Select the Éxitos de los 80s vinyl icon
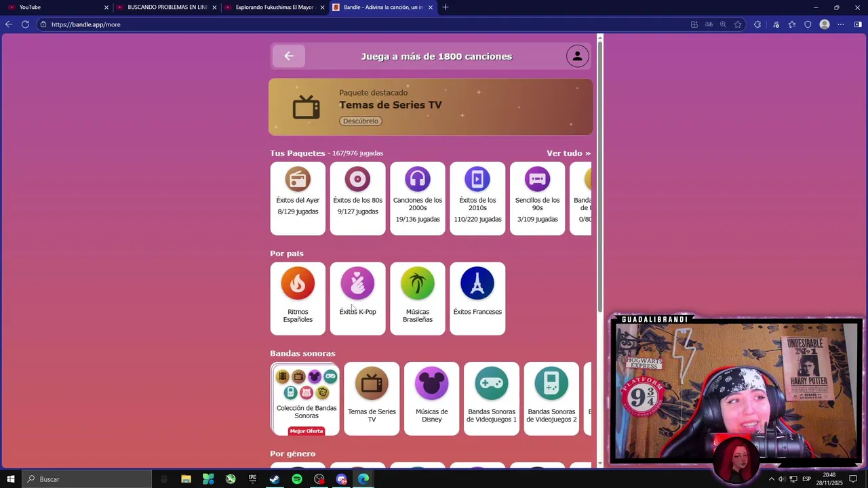 pyautogui.click(x=357, y=180)
